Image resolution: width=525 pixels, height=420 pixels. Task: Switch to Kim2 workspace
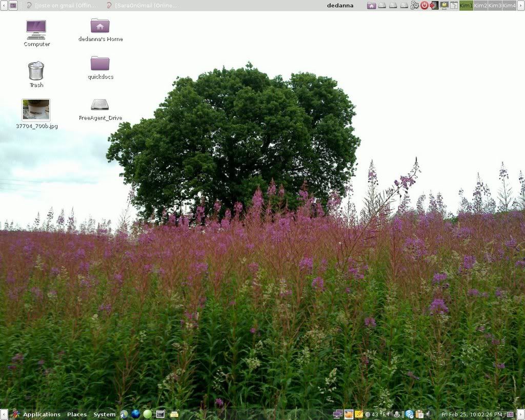pyautogui.click(x=480, y=5)
